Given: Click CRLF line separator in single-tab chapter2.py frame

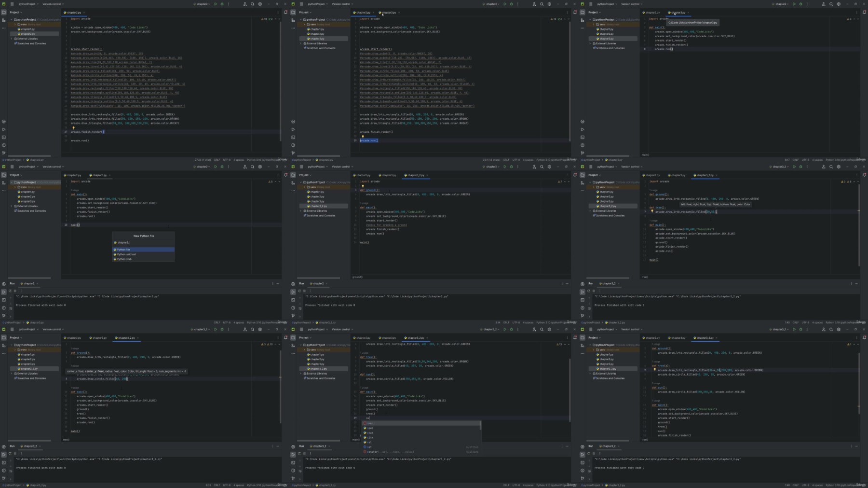Looking at the screenshot, I should click(217, 160).
